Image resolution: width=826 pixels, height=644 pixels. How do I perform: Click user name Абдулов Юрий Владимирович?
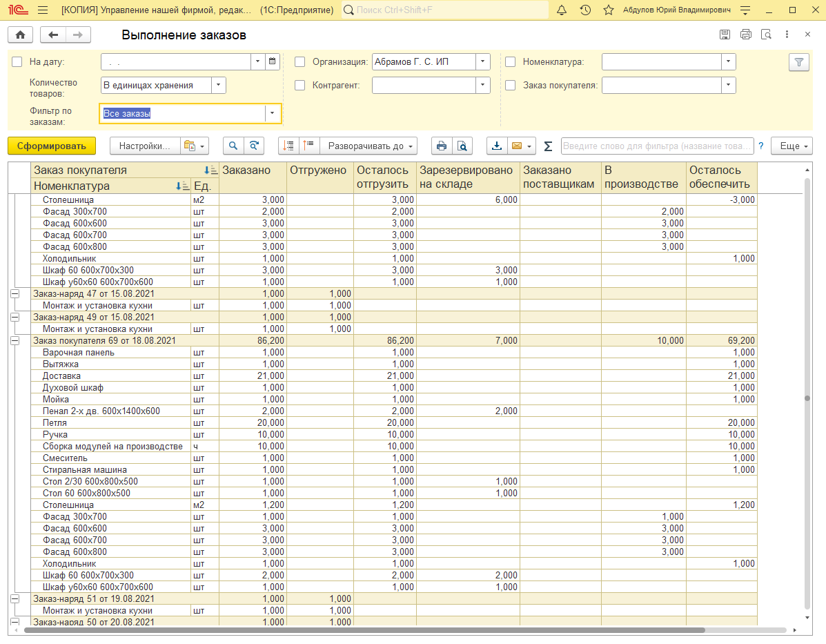676,10
